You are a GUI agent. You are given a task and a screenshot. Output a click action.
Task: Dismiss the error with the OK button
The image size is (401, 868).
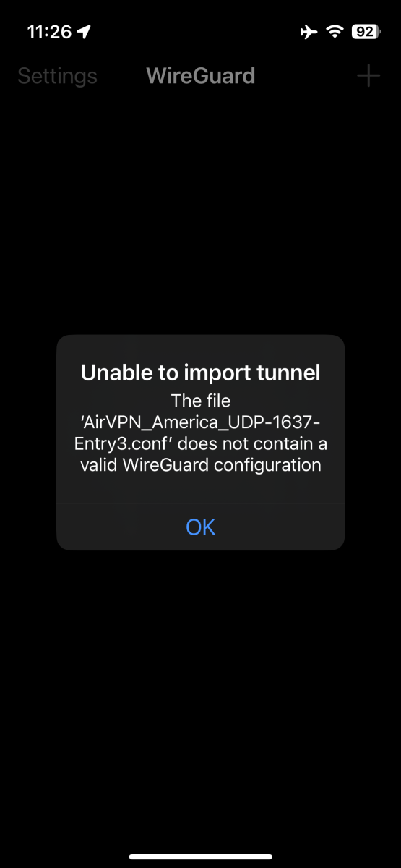click(x=200, y=527)
